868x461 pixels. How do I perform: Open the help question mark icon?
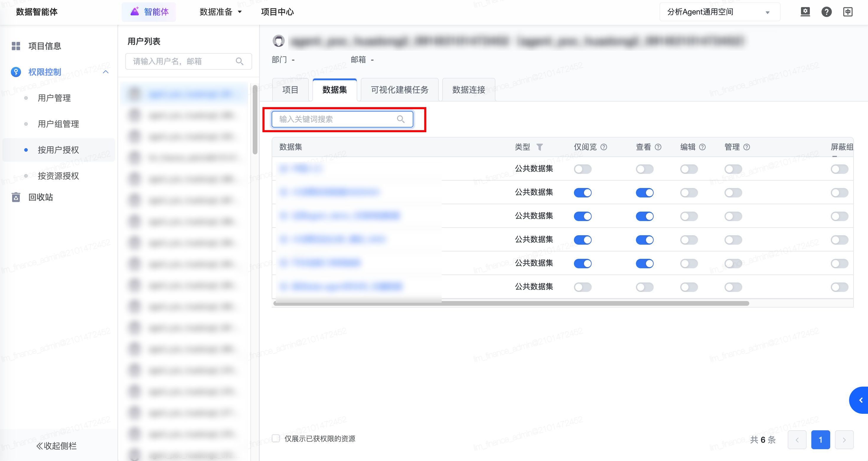(827, 12)
